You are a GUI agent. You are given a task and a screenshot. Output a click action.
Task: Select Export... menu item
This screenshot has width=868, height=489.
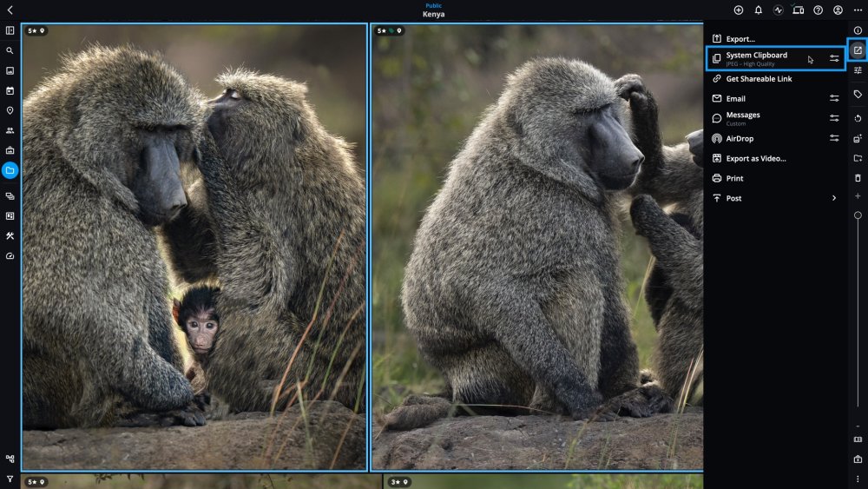click(775, 39)
